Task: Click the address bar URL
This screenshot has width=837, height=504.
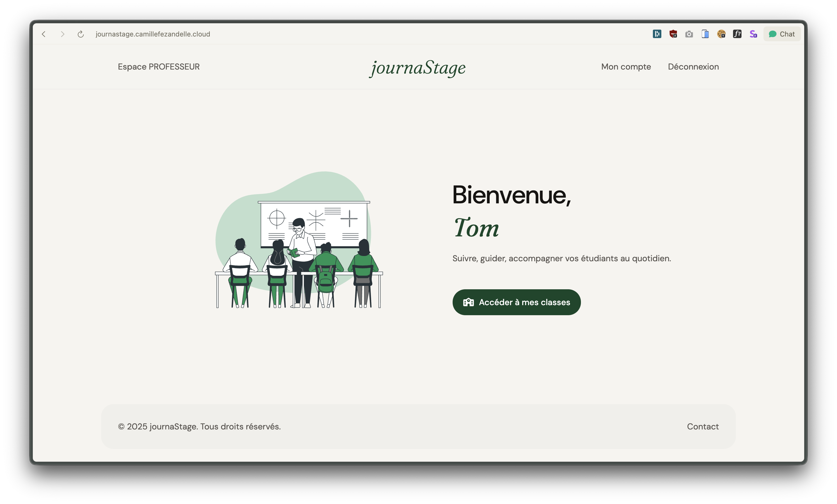Action: (x=153, y=34)
